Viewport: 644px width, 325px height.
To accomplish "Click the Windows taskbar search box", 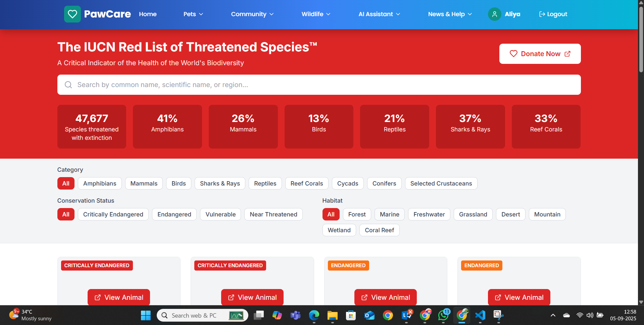I will click(202, 315).
